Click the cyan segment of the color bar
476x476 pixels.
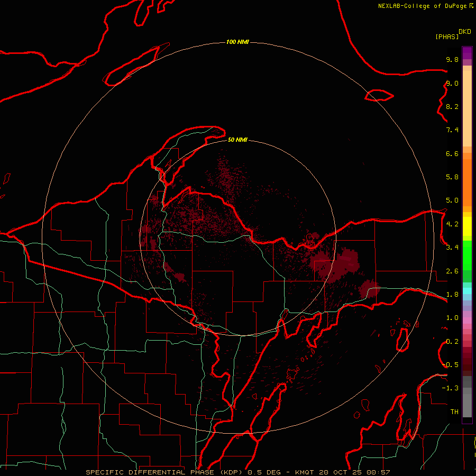coord(467,291)
